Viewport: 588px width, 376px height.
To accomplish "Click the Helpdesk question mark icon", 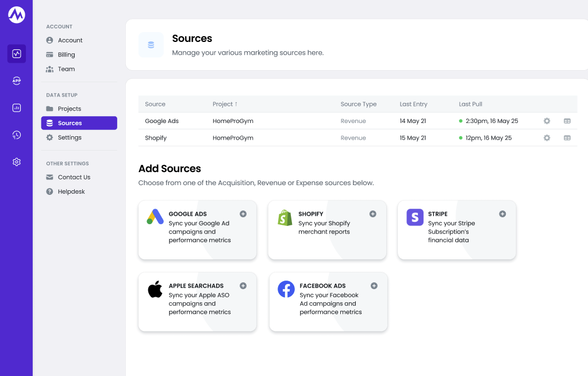I will [49, 191].
